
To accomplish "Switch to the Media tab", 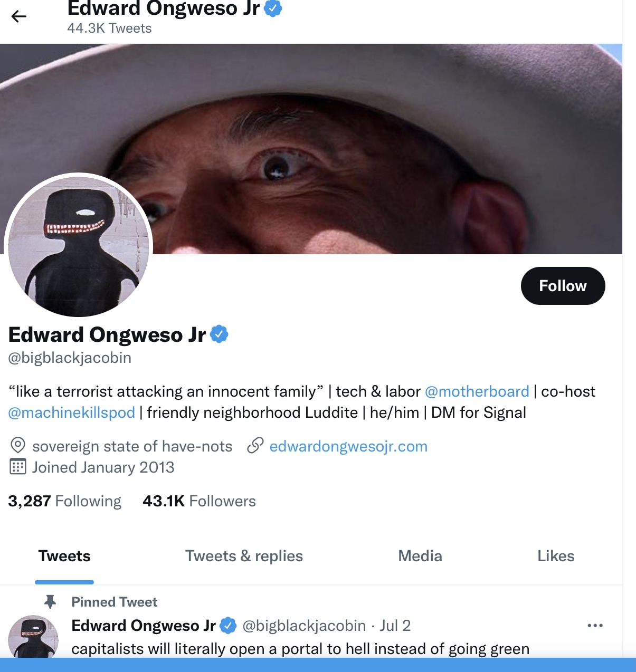I will tap(420, 556).
